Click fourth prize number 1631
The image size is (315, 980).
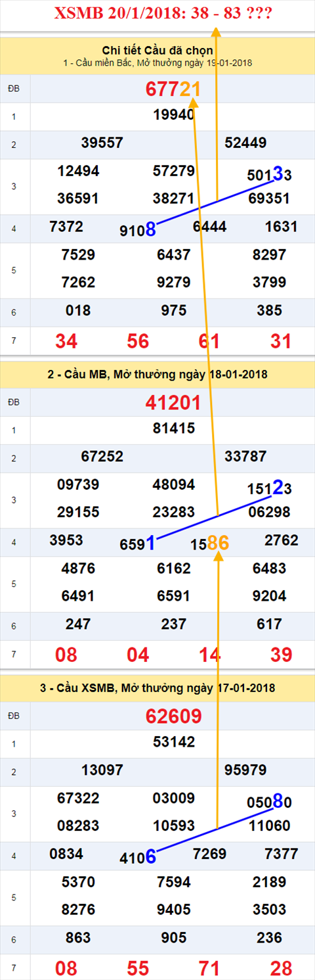281,227
